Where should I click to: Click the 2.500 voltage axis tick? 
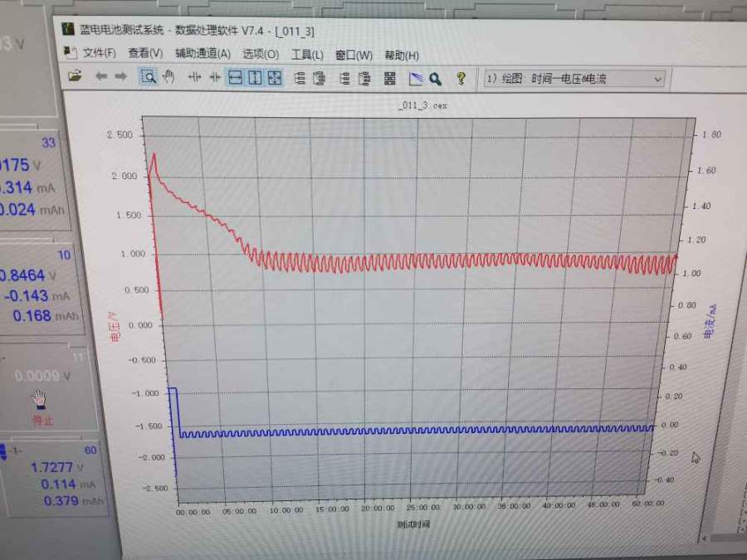120,134
